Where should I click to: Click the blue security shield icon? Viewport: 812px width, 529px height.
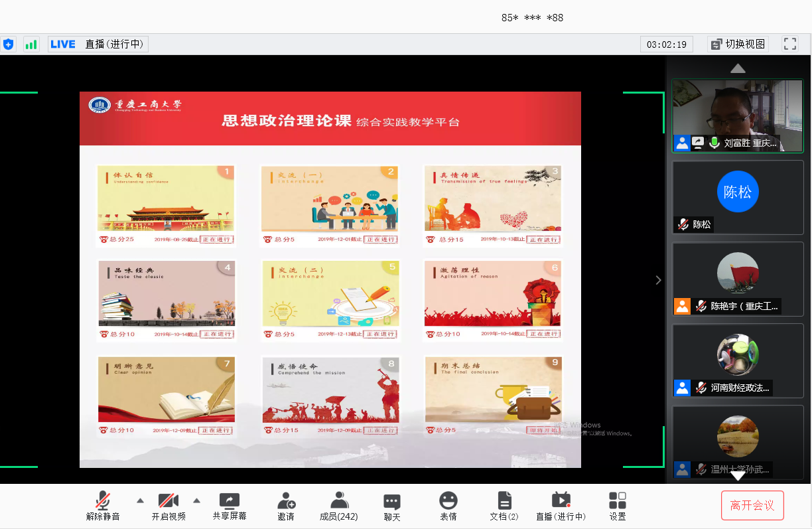8,44
